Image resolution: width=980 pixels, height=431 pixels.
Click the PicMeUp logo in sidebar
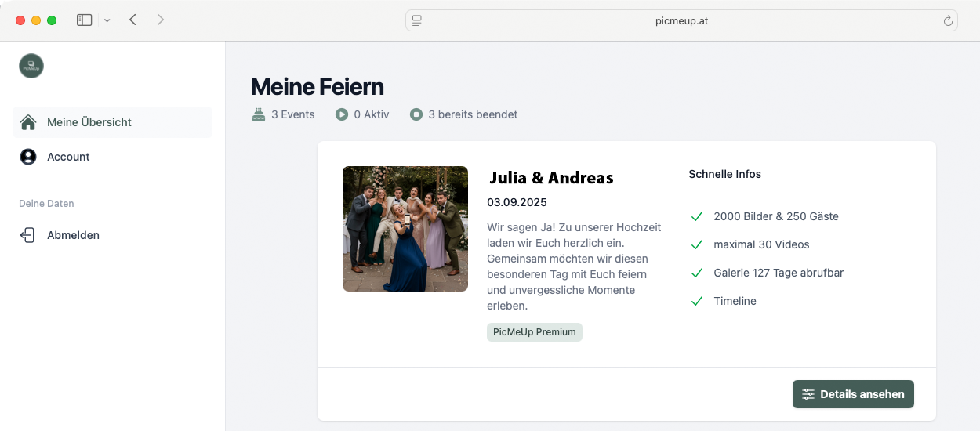(x=31, y=66)
